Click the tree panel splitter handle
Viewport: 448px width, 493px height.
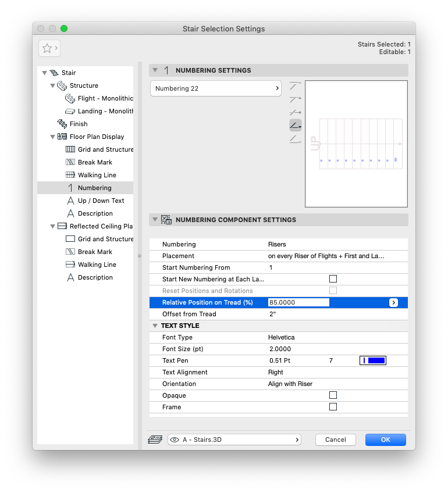140,256
